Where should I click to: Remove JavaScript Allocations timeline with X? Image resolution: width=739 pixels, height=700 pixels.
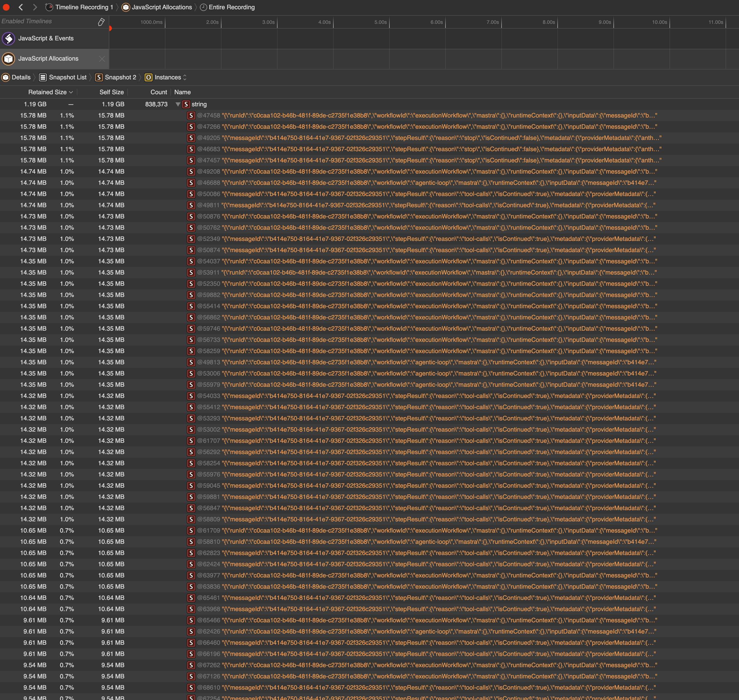(102, 59)
